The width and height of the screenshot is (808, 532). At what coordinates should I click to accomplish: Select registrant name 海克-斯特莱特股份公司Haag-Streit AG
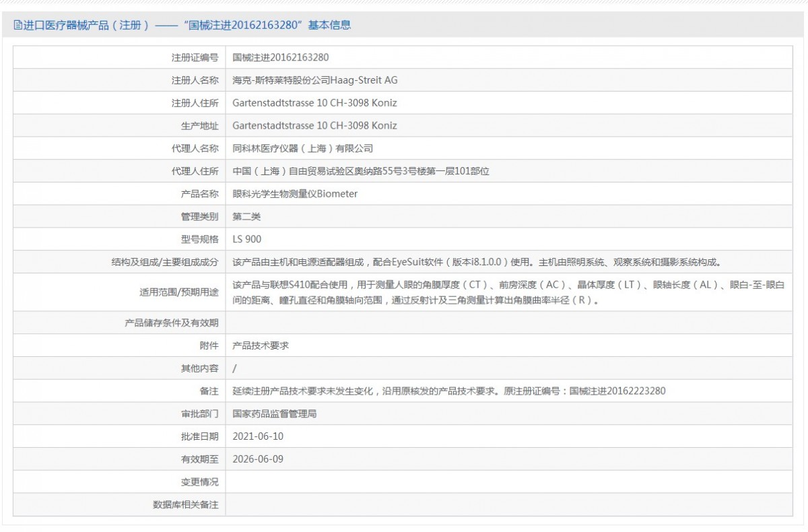(315, 80)
